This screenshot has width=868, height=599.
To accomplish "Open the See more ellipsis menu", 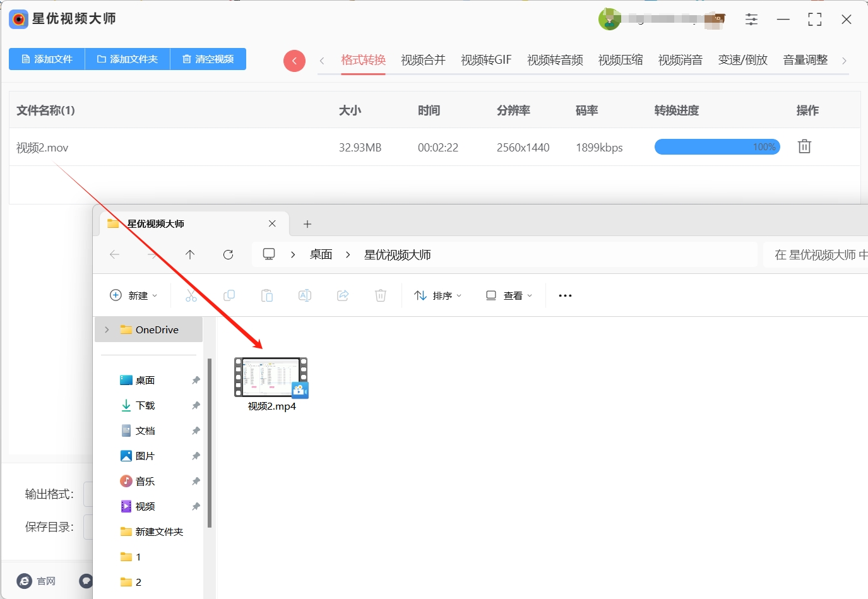I will [565, 295].
